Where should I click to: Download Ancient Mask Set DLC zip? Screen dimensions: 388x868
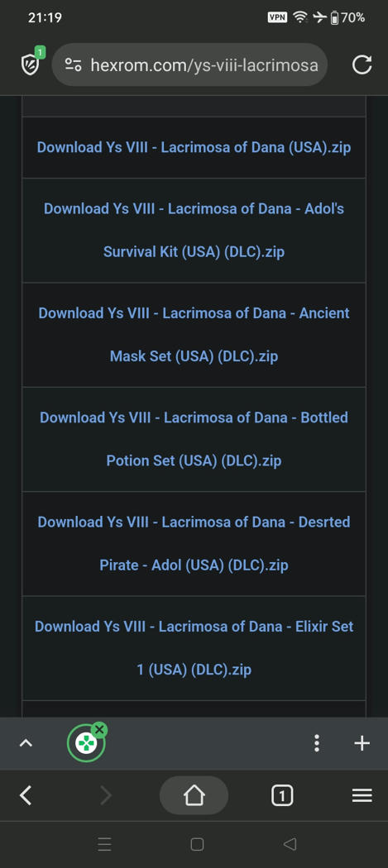(x=194, y=334)
